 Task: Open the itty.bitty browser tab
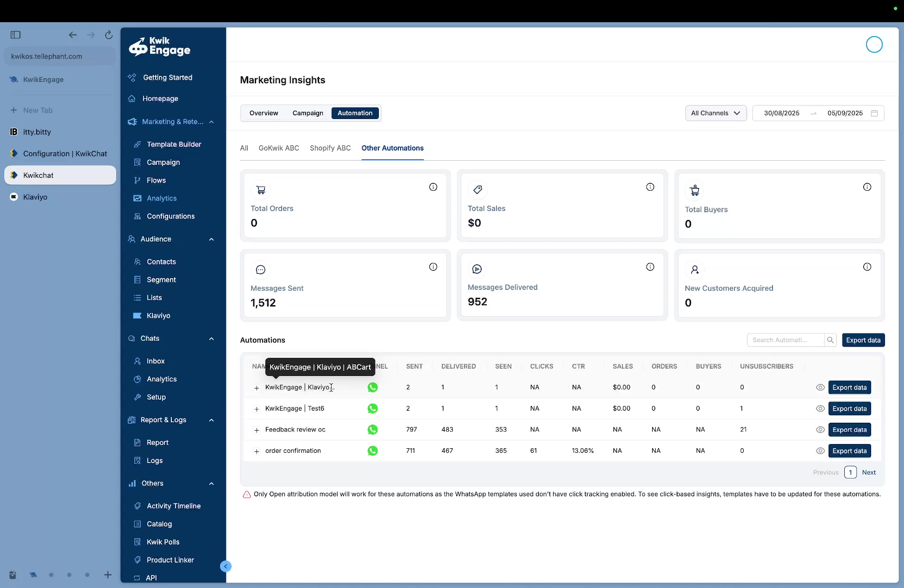coord(60,132)
